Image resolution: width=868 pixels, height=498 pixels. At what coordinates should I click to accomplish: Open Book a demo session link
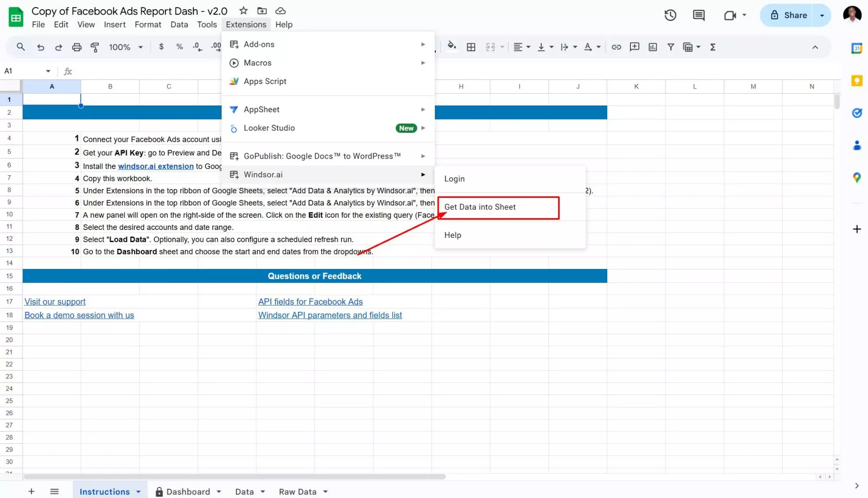coord(79,315)
